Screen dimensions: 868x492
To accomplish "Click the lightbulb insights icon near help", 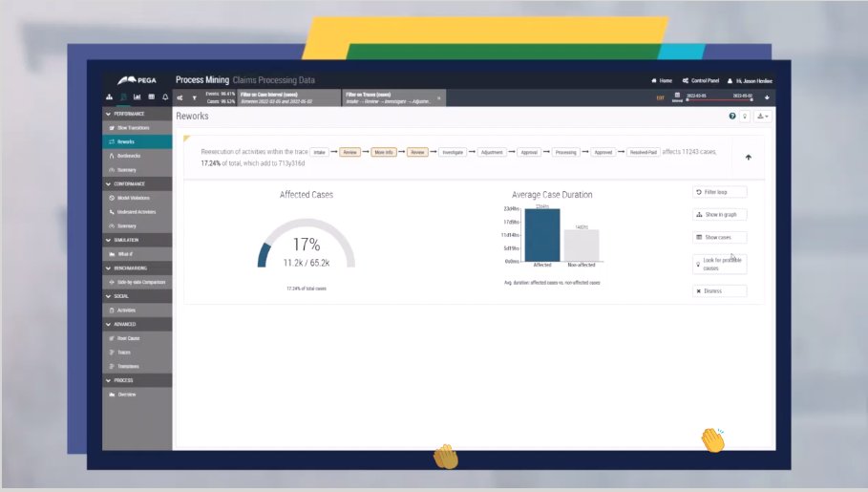I will [745, 116].
